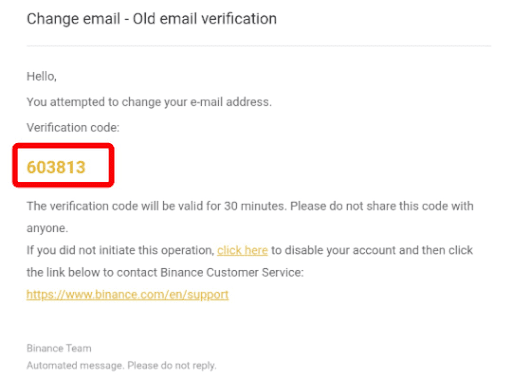Click the '30 minutes' validity text
Viewport: 512px width, 378px height.
(255, 206)
